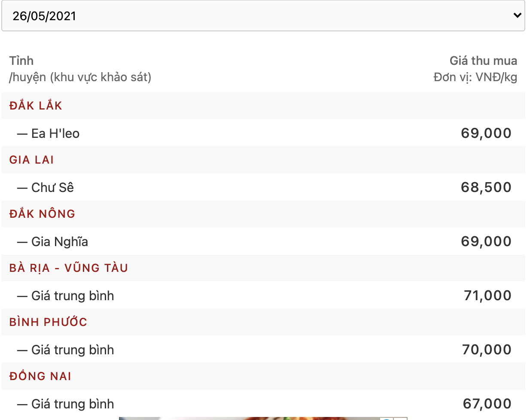Click the 71,000 average price value
Image resolution: width=530 pixels, height=420 pixels.
(x=487, y=295)
